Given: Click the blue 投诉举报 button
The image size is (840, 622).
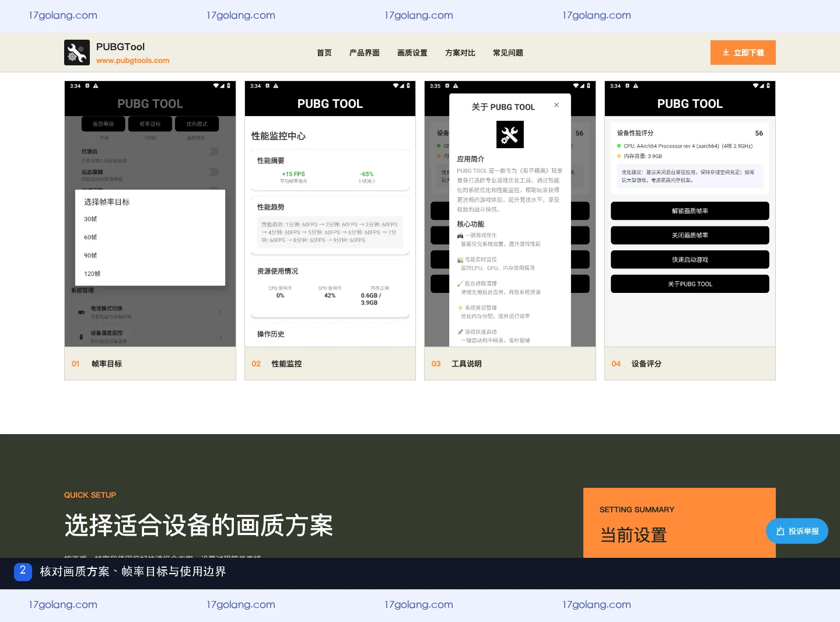Looking at the screenshot, I should (x=797, y=531).
